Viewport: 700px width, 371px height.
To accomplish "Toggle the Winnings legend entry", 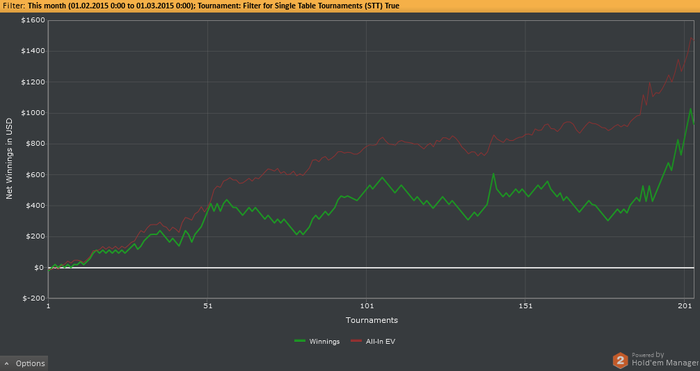I will pyautogui.click(x=317, y=342).
